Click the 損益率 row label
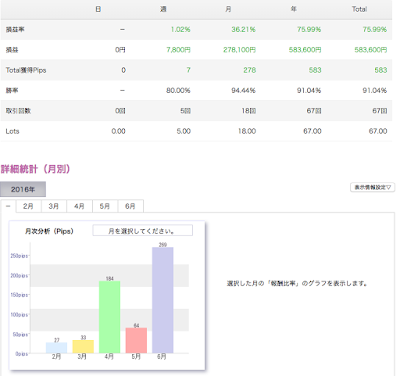Viewport: 400px width, 376px height. (15, 30)
